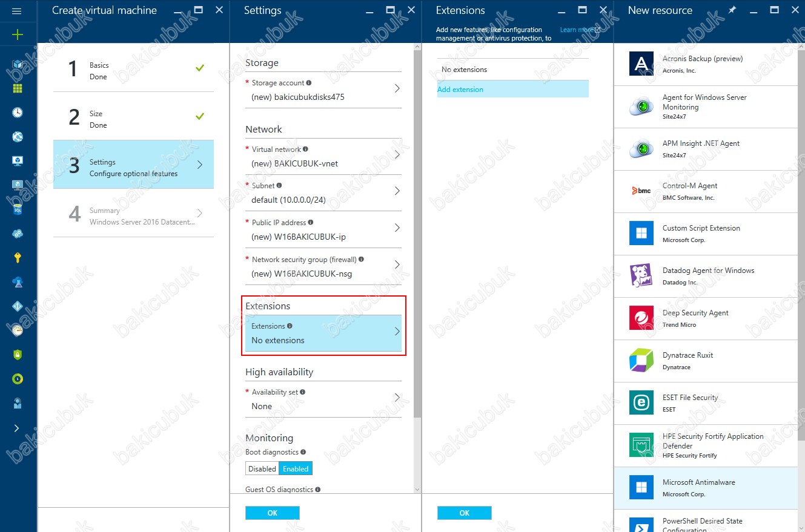Viewport: 805px width, 532px height.
Task: Click the green plus New icon
Action: coord(17,35)
